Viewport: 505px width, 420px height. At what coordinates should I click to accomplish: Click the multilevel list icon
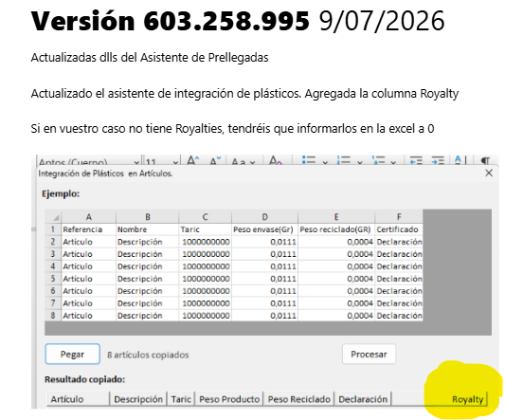point(378,160)
